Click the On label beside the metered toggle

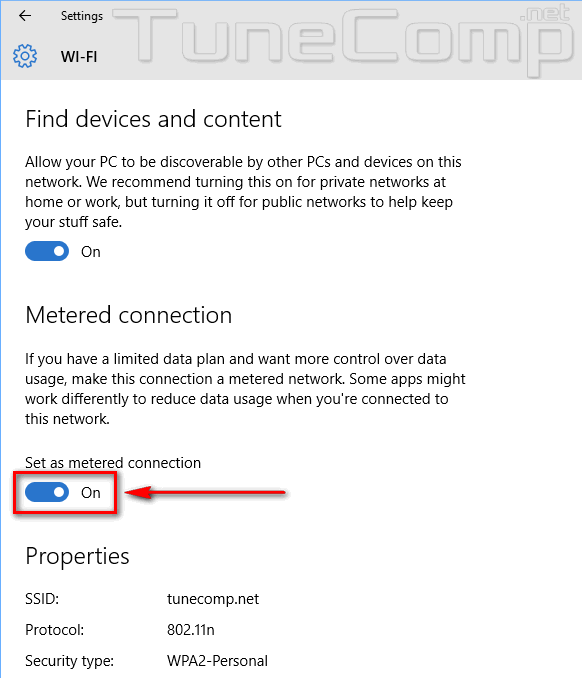click(x=91, y=493)
